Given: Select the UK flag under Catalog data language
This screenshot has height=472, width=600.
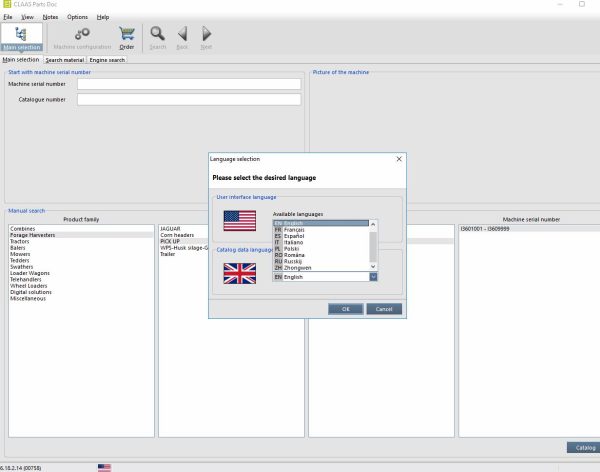Looking at the screenshot, I should 240,273.
